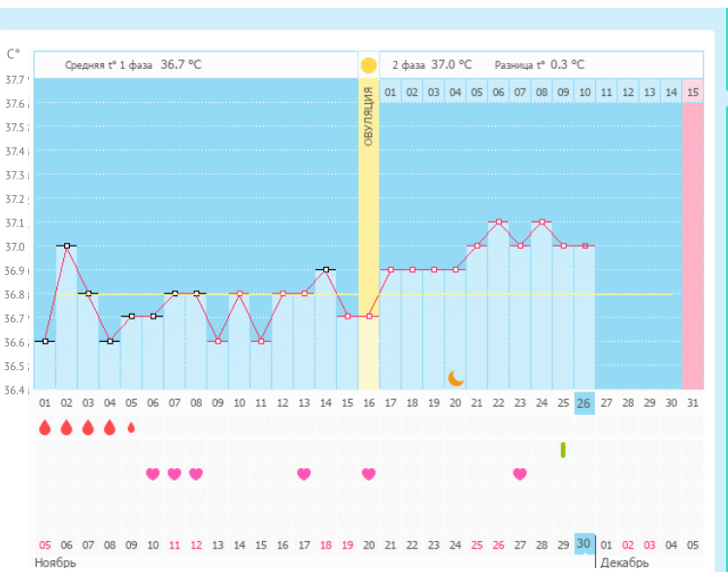Click the 37.4 value on the temperature axis
The image size is (728, 572).
(17, 151)
